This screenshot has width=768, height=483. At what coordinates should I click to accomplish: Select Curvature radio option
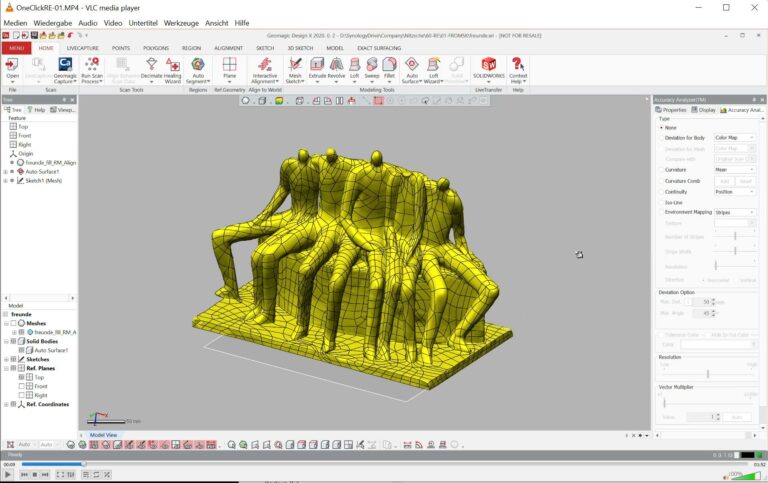661,169
